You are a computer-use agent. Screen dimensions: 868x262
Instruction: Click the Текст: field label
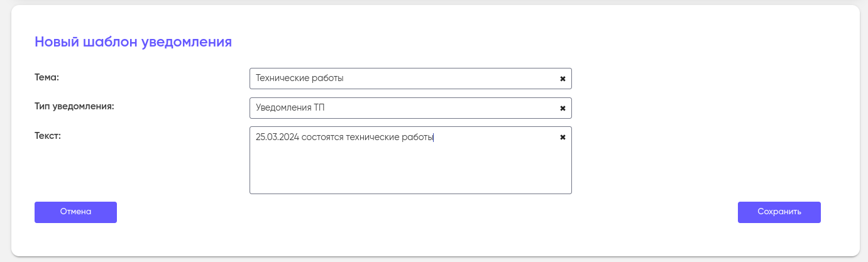tap(48, 135)
